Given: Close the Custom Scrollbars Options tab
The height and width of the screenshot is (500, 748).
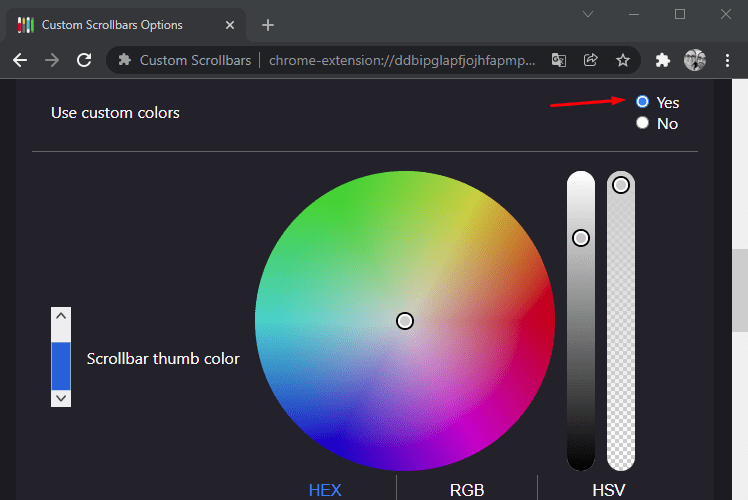Looking at the screenshot, I should [x=230, y=25].
